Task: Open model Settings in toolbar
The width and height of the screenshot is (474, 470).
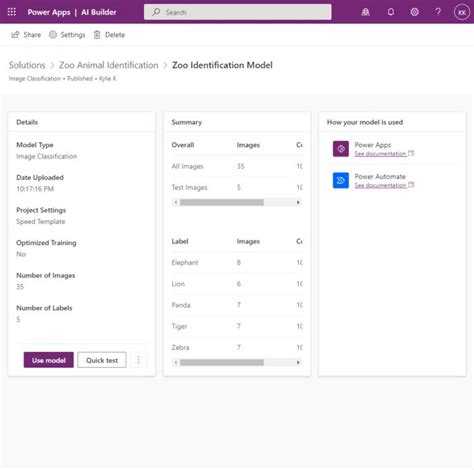Action: [x=67, y=35]
